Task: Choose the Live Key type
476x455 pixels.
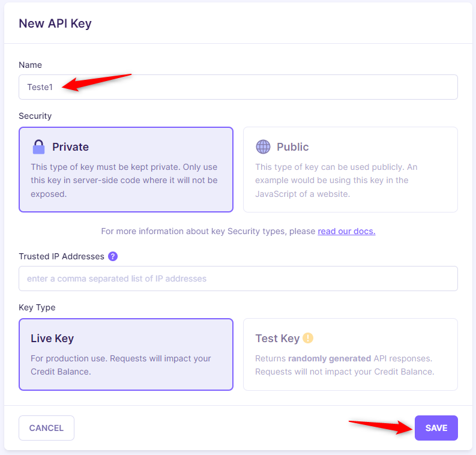Action: [x=126, y=355]
